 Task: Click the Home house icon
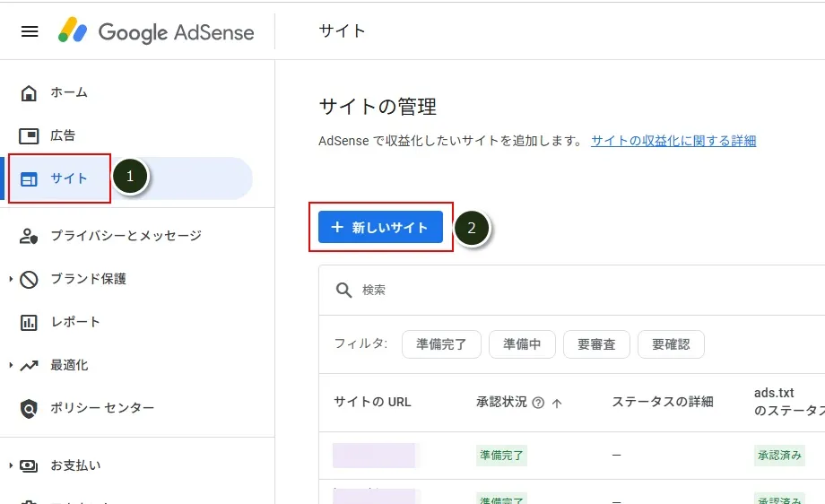[x=30, y=92]
